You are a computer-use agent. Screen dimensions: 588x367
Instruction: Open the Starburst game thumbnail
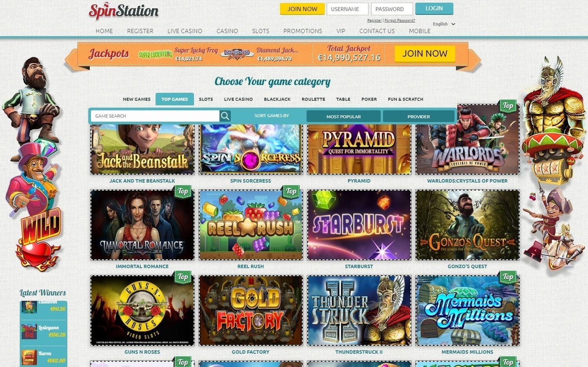pos(359,225)
